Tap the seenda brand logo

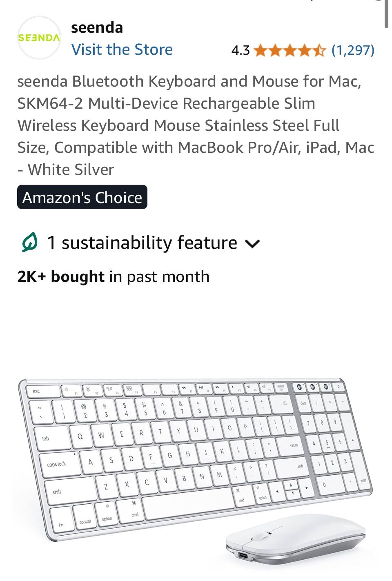point(39,38)
